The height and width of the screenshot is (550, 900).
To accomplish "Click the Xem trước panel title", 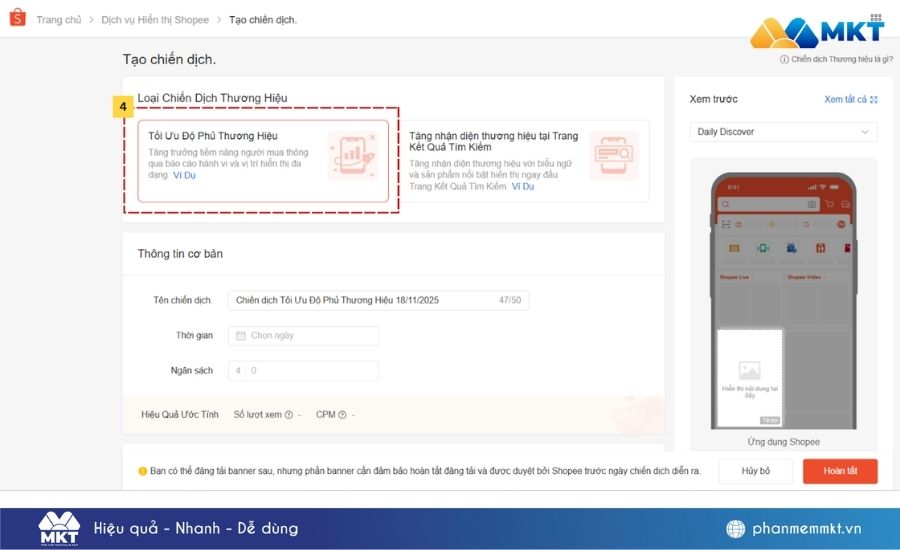I will 713,99.
